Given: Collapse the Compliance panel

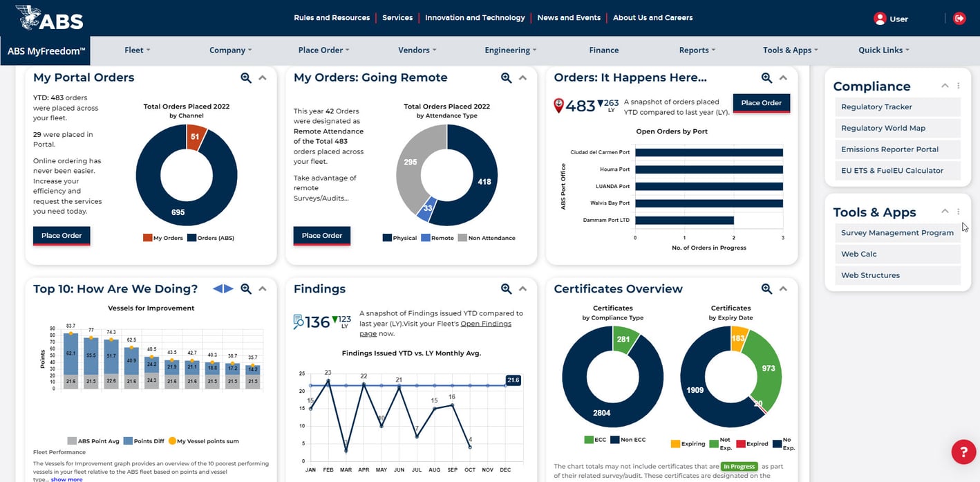Looking at the screenshot, I should [x=945, y=86].
